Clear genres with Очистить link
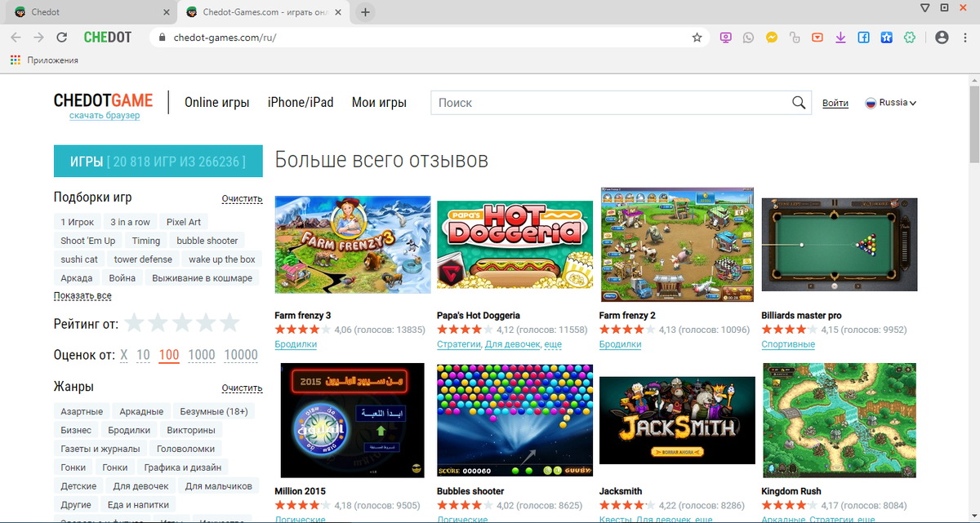Image resolution: width=980 pixels, height=523 pixels. pyautogui.click(x=242, y=388)
